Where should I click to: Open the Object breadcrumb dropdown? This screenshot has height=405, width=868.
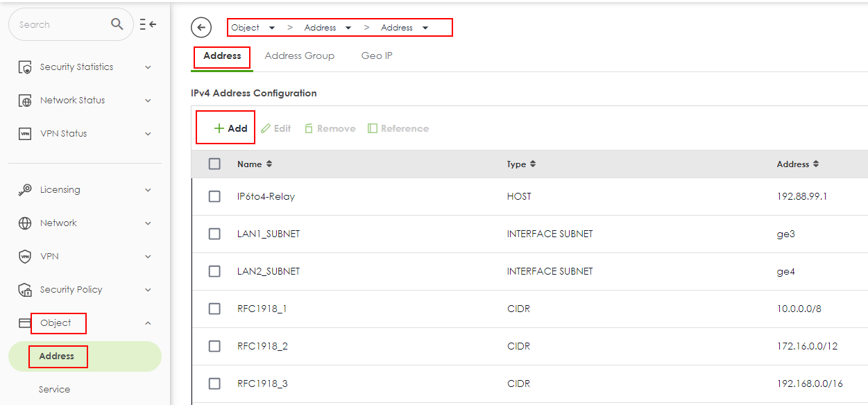271,27
